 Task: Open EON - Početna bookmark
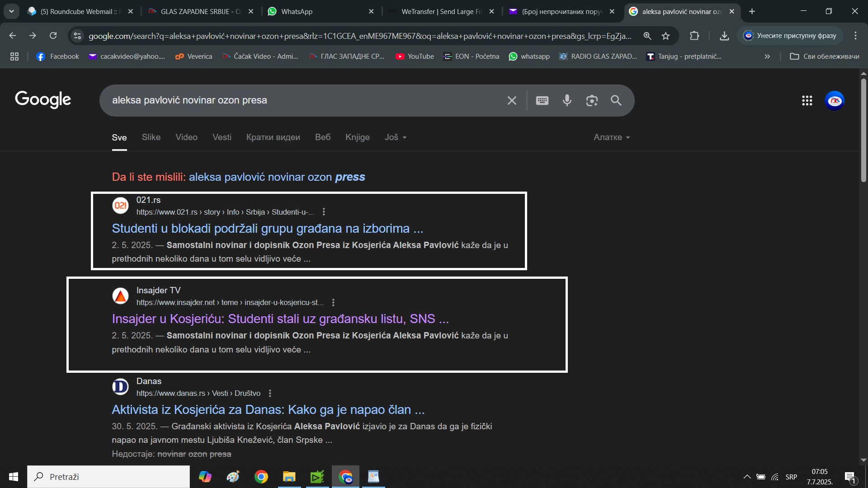[x=472, y=56]
